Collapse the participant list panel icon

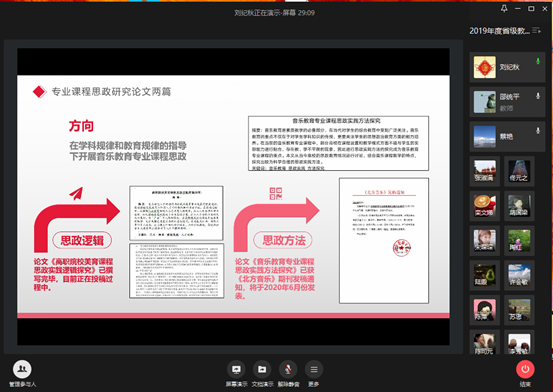536,31
